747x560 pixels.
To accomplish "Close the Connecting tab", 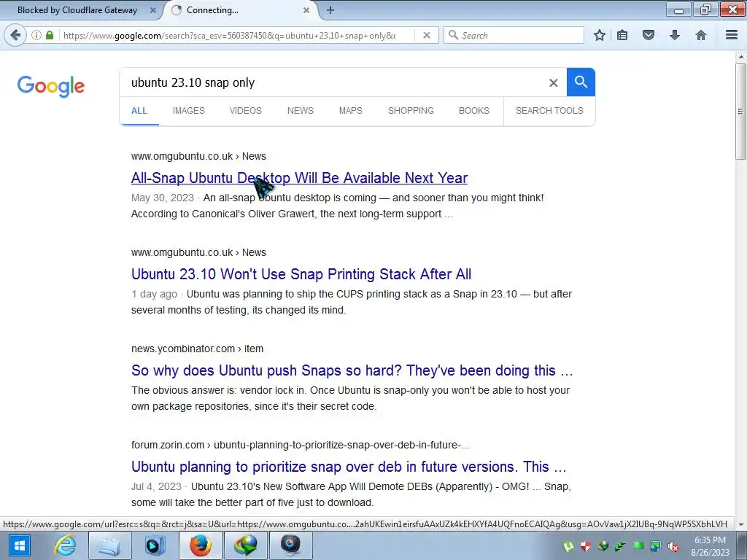I will 306,10.
